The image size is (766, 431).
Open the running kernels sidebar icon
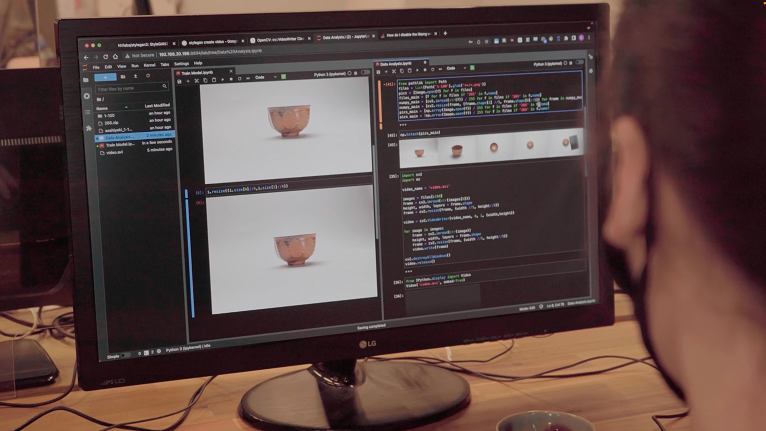click(x=86, y=95)
